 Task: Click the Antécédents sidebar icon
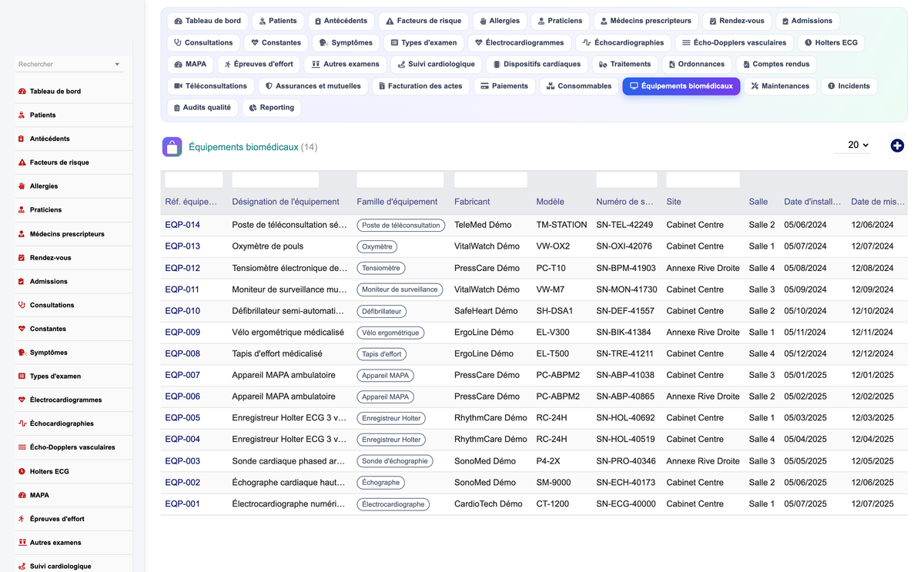[x=22, y=139]
